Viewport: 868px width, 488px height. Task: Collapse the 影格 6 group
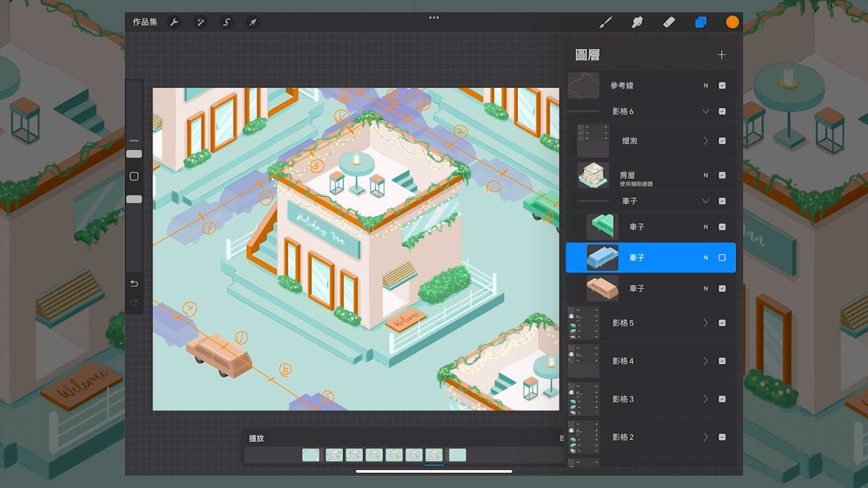(705, 111)
